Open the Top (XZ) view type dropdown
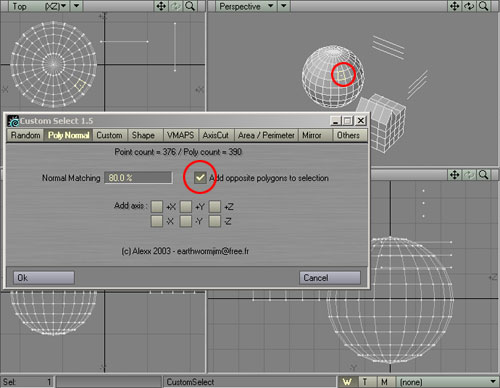Image resolution: width=500 pixels, height=388 pixels. 39,6
